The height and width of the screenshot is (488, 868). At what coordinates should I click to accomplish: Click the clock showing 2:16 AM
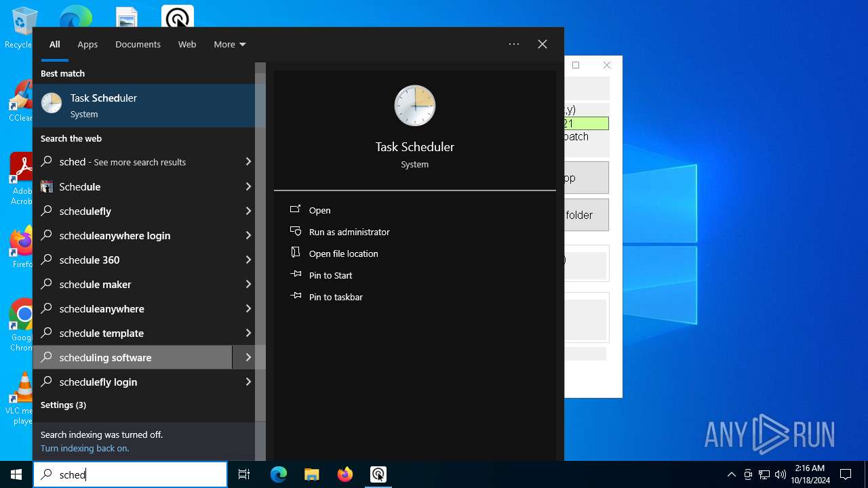[810, 474]
